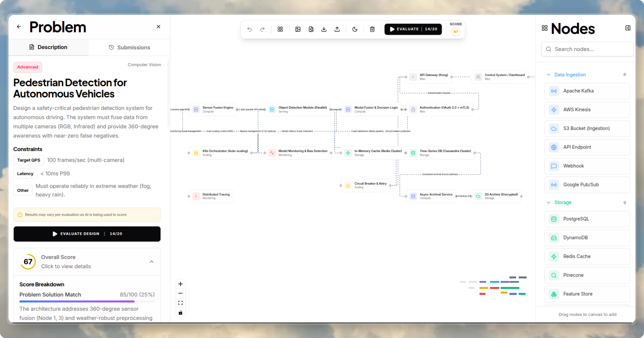Open the Description tab
The height and width of the screenshot is (338, 644).
(48, 47)
